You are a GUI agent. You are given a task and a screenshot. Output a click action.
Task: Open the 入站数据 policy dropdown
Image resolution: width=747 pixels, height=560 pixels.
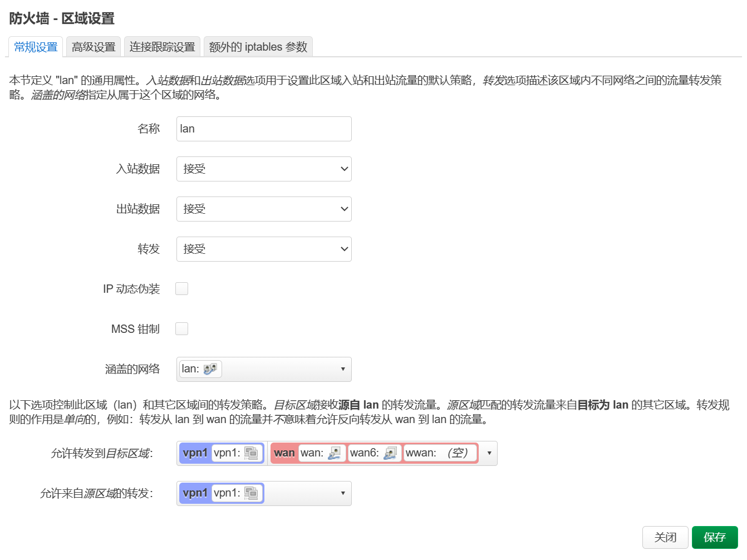point(264,169)
